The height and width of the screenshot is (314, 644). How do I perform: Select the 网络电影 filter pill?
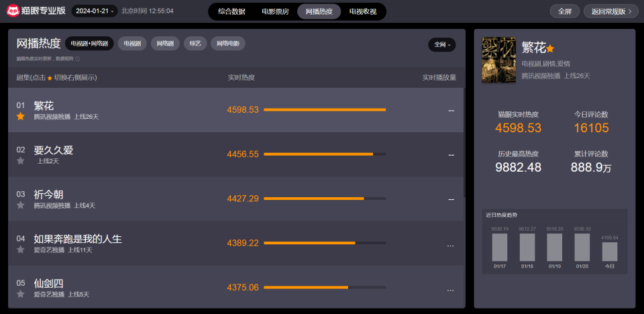pyautogui.click(x=228, y=44)
